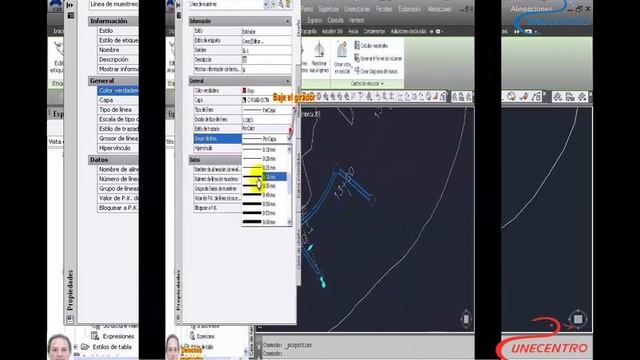Open the Grosor de línea PorCapa dropdown
Image resolution: width=640 pixels, height=360 pixels.
click(267, 139)
